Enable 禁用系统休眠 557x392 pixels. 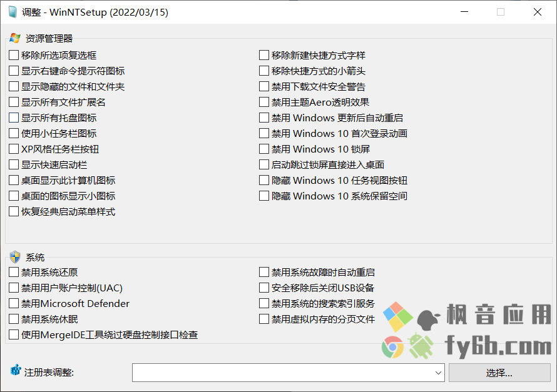click(14, 319)
